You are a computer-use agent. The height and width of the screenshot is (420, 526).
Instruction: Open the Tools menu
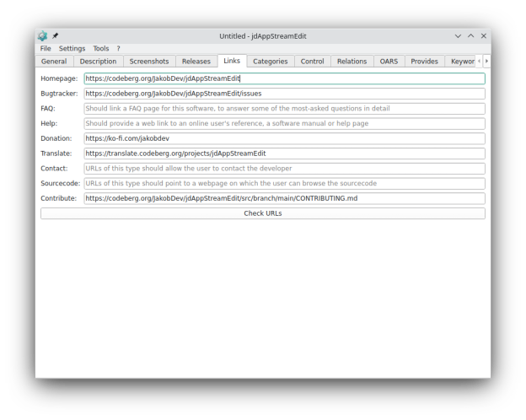click(x=101, y=48)
